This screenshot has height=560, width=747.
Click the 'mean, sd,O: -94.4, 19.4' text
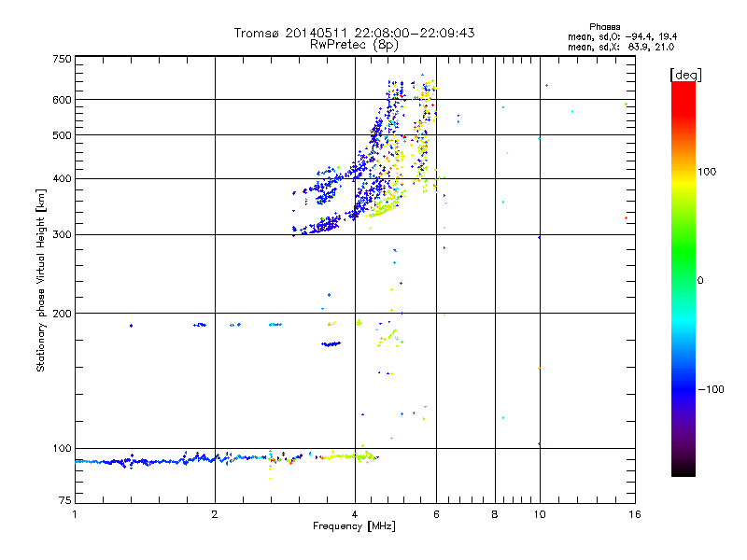pyautogui.click(x=622, y=36)
